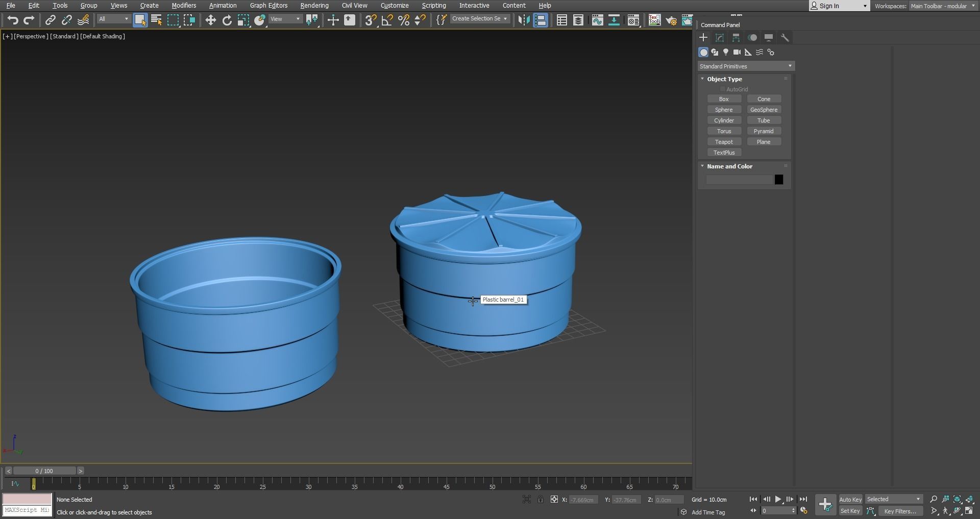Image resolution: width=980 pixels, height=519 pixels.
Task: Open the Scripting menu
Action: point(433,6)
